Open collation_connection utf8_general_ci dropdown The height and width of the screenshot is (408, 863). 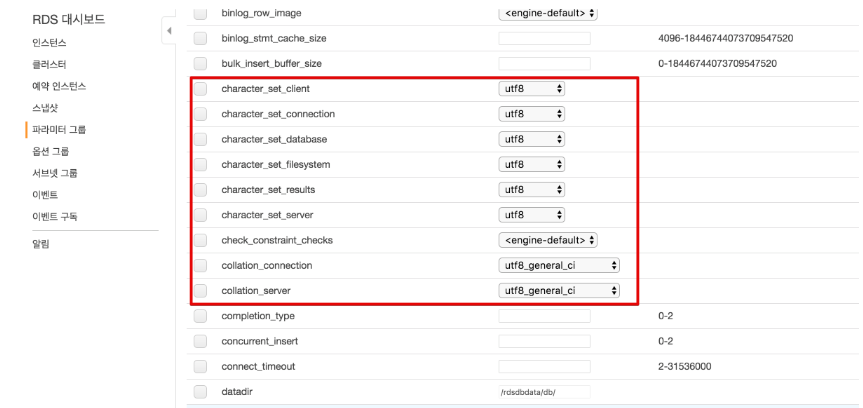click(559, 265)
